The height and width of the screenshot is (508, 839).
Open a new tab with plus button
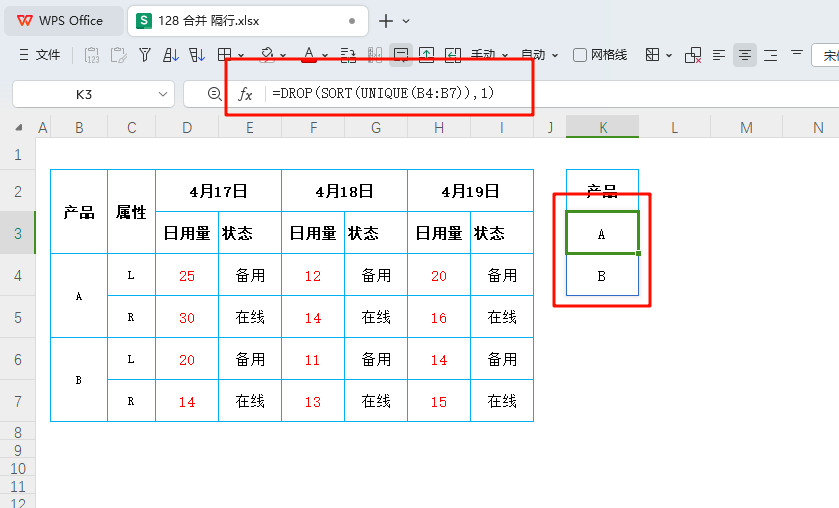point(386,21)
